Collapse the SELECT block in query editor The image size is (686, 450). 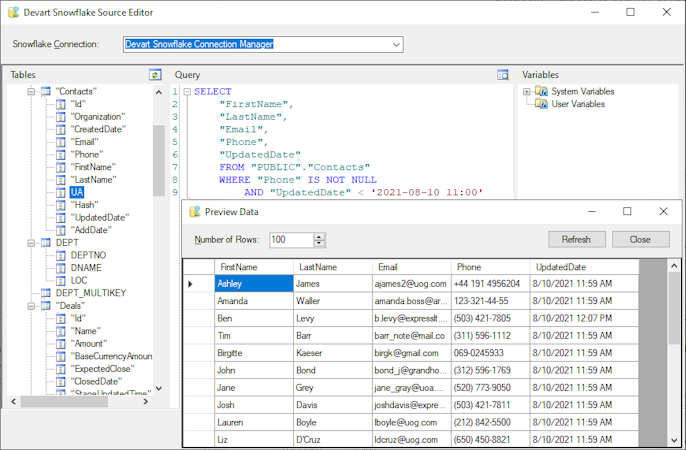(x=186, y=92)
